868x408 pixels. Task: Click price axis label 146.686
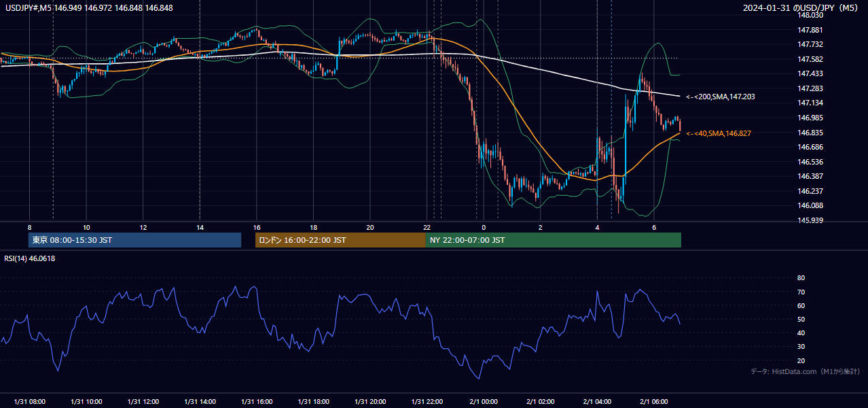click(810, 147)
